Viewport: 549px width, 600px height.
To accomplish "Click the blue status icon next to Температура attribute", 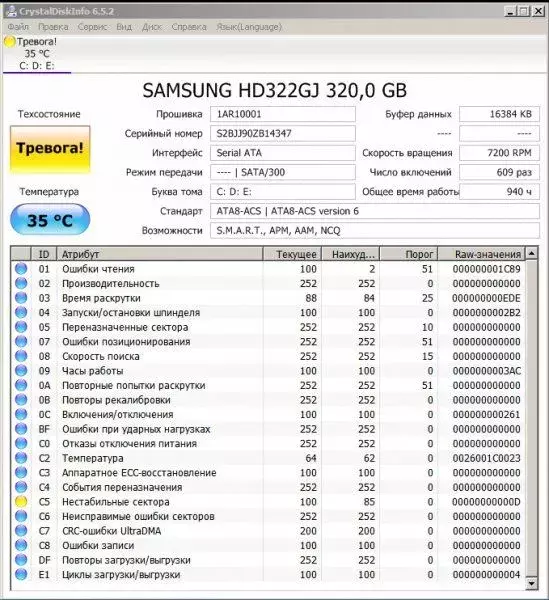I will point(21,458).
